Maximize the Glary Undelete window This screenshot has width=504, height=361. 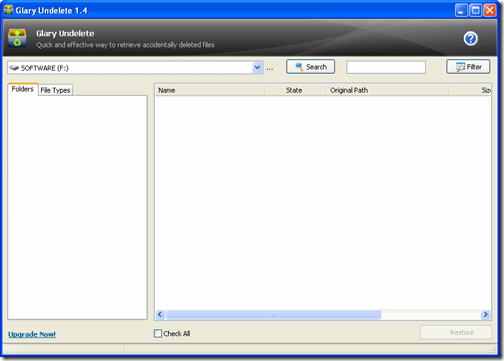475,10
